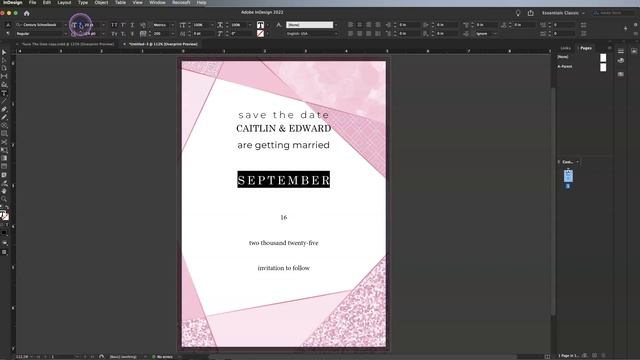Screen dimensions: 640x360
Task: Select the Page tool
Action: pos(4,69)
